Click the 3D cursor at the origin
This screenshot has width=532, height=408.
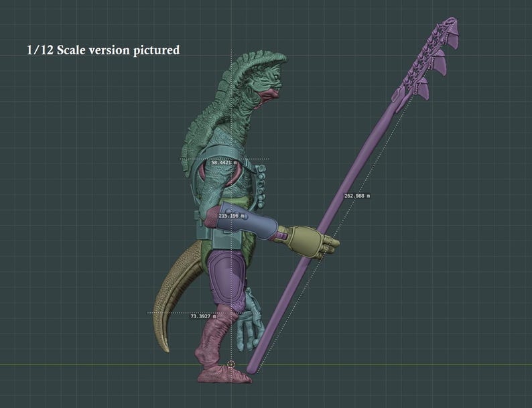point(231,364)
